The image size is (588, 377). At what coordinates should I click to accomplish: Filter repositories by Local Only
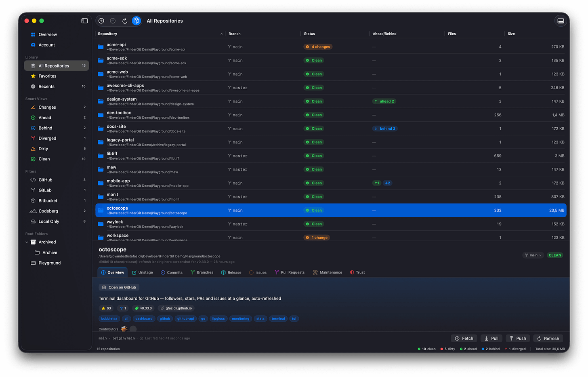pos(56,221)
